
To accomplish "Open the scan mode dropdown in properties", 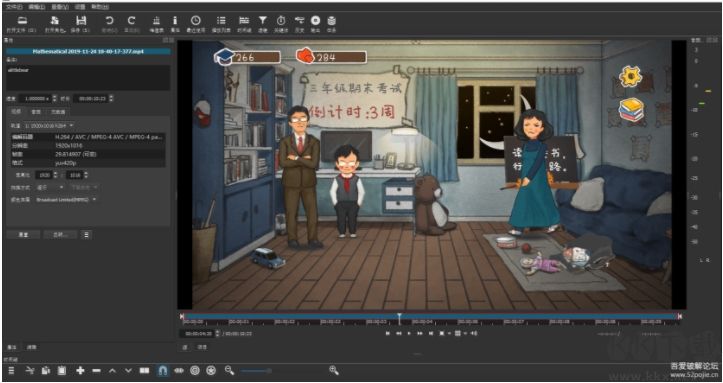I will tap(50, 188).
